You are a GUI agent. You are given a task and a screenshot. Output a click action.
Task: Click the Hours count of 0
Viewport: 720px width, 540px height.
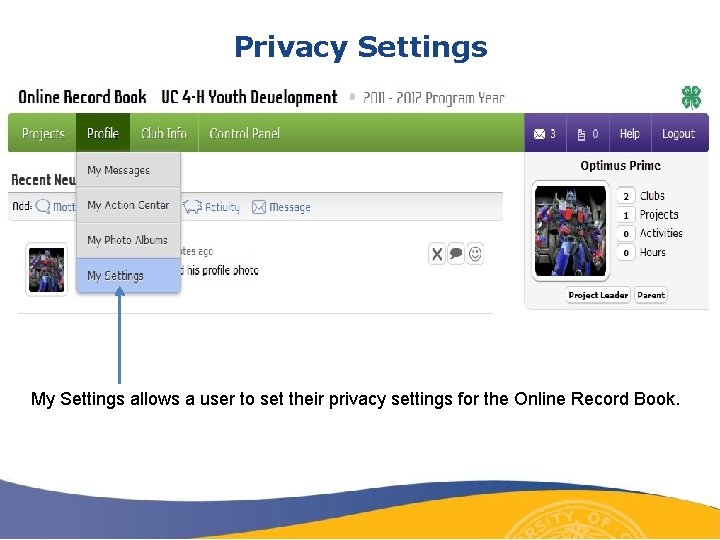coord(626,253)
